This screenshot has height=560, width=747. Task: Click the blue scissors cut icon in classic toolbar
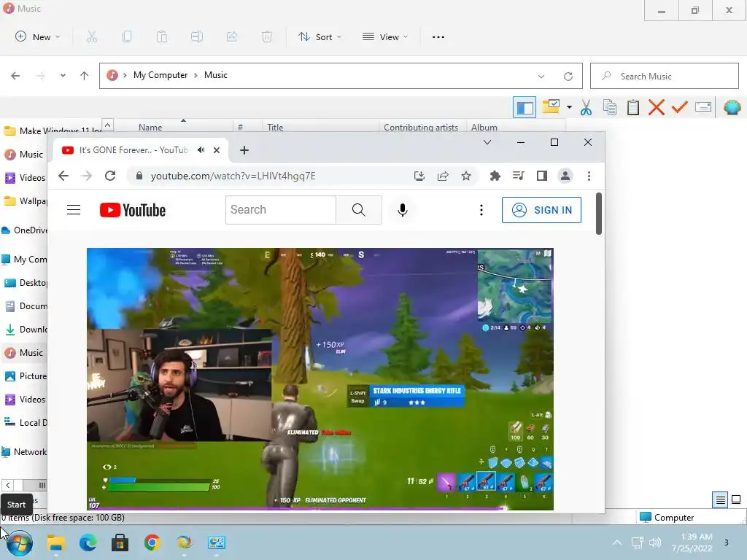point(586,107)
